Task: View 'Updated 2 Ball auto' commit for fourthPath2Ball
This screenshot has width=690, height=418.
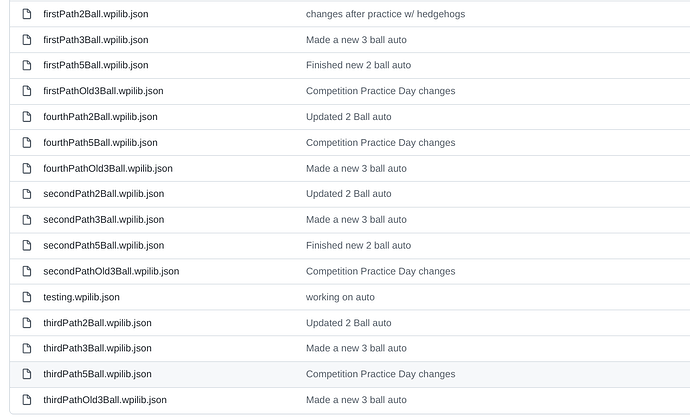Action: point(349,117)
